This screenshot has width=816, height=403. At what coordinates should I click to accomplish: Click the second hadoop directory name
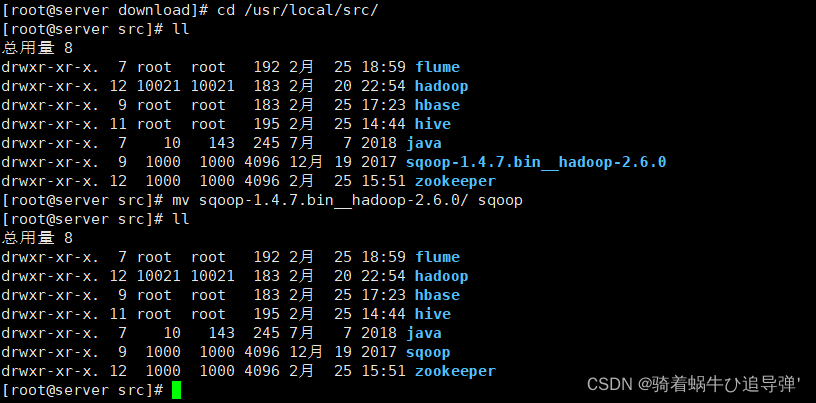(x=441, y=276)
